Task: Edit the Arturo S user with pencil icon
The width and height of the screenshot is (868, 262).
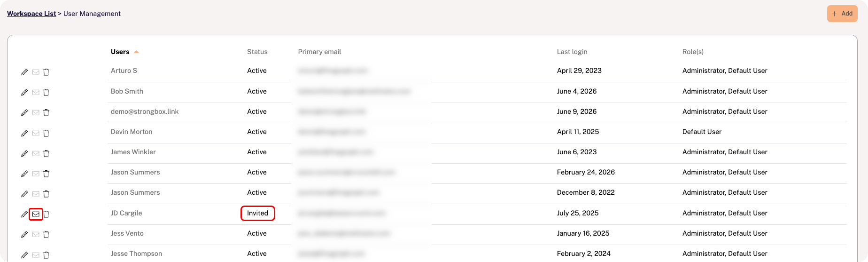Action: 24,72
